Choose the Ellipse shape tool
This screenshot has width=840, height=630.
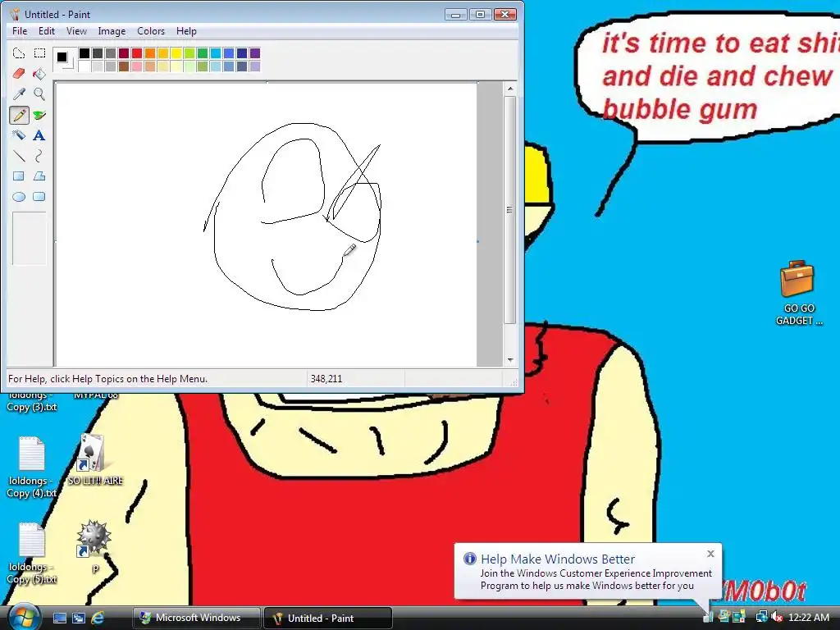point(19,197)
